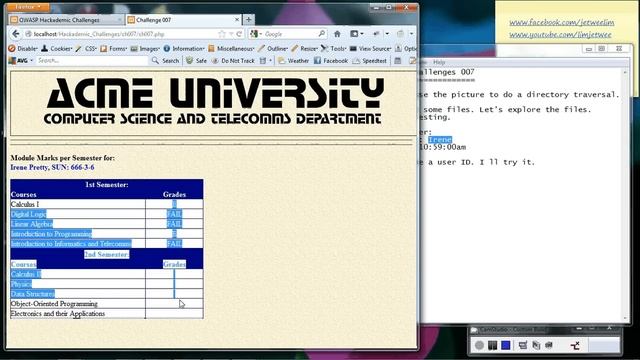640x360 pixels.
Task: Click the AVG Safe shield indicator
Action: [196, 60]
